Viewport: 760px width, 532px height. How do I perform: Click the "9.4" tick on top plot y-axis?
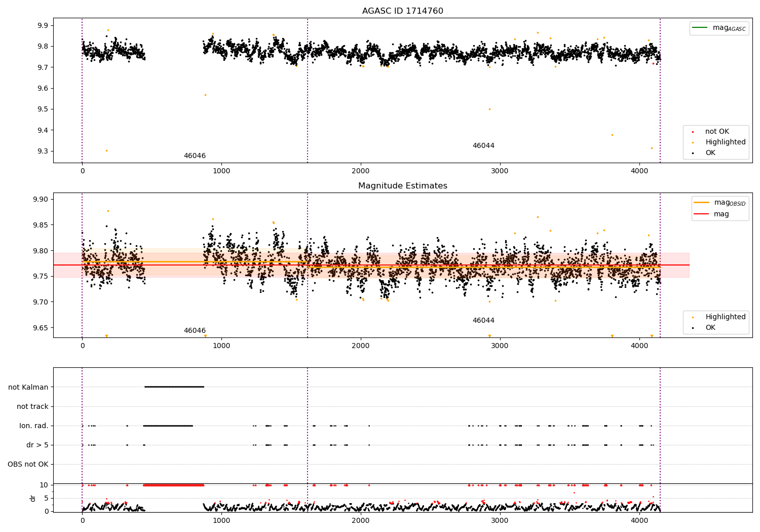(43, 130)
